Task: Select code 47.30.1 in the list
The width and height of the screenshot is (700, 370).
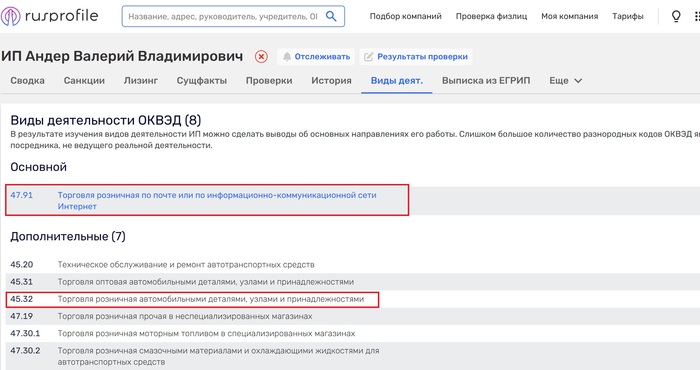Action: 25,333
